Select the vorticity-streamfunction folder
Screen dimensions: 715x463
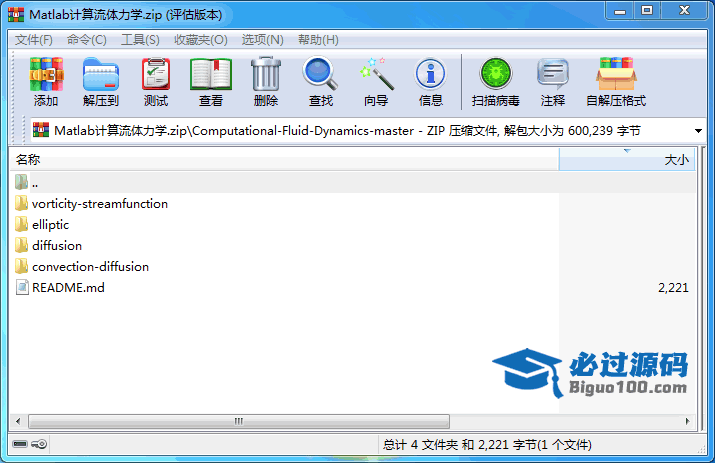pyautogui.click(x=99, y=204)
